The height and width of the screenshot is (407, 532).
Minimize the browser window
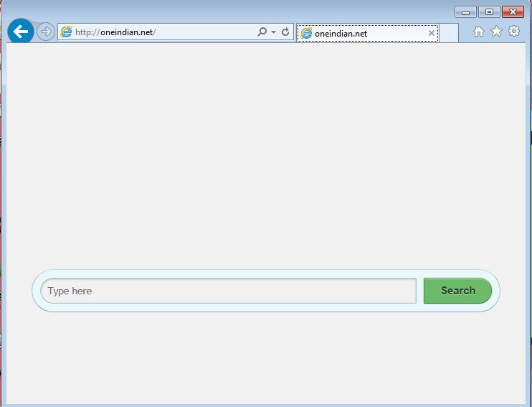[465, 12]
